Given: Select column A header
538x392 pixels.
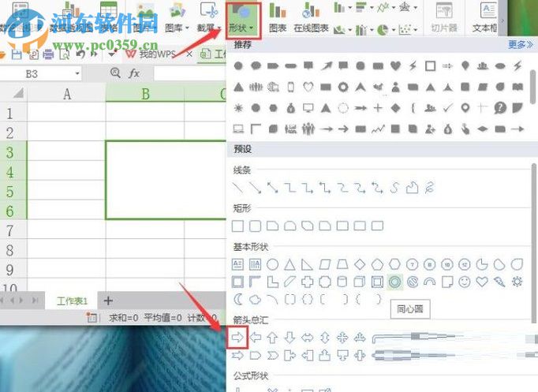Looking at the screenshot, I should click(67, 94).
